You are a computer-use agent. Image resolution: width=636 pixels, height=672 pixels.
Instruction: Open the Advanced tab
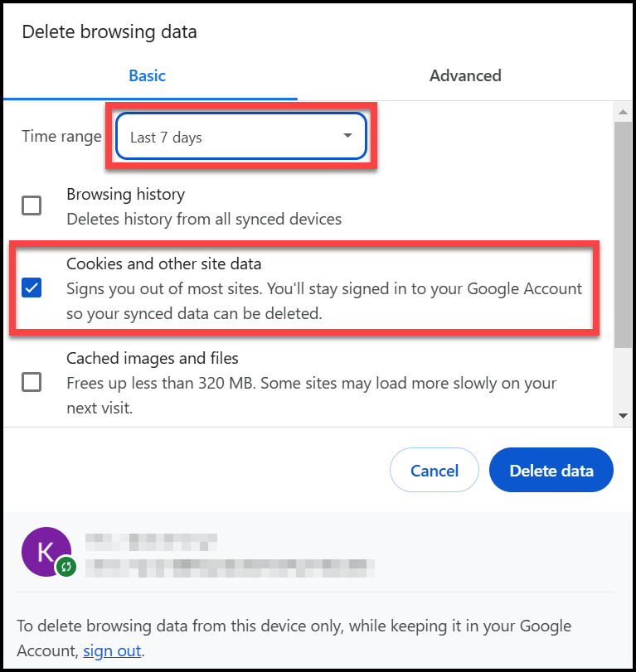(x=465, y=75)
